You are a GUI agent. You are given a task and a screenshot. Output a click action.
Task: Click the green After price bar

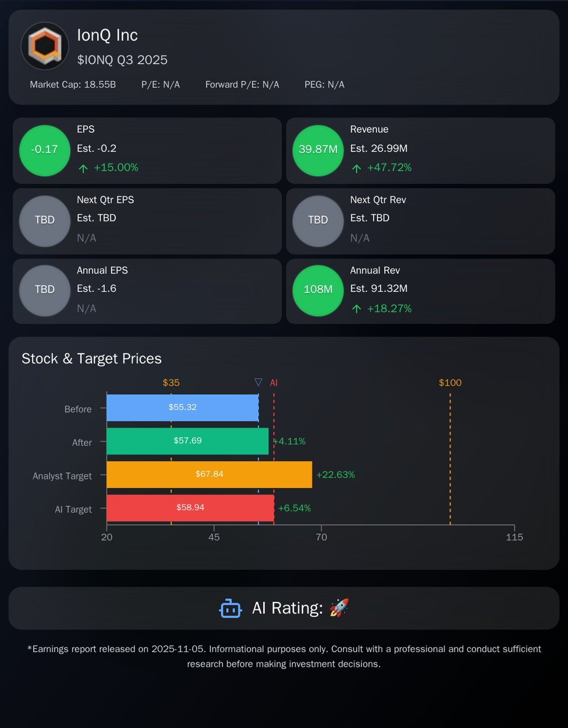pos(187,441)
